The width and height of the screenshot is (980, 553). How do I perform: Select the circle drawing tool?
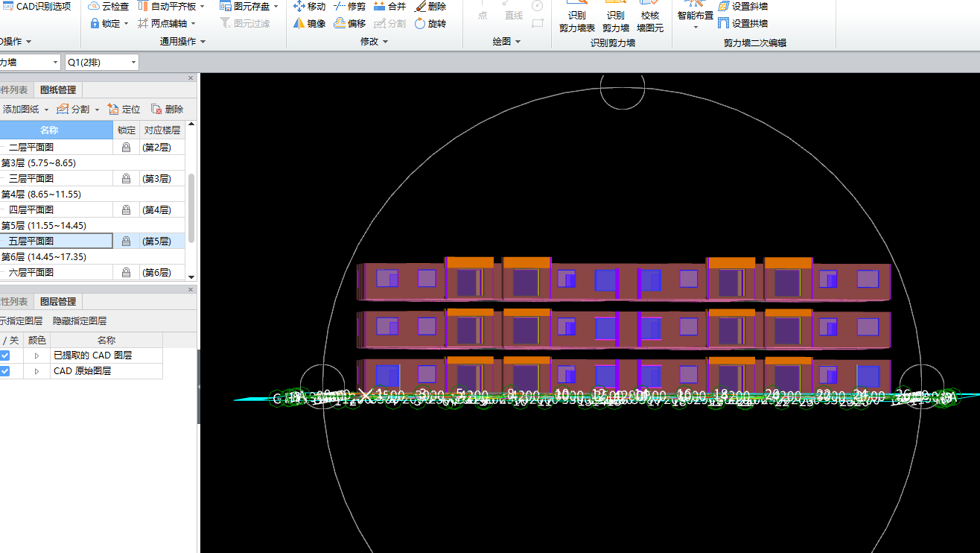point(538,6)
